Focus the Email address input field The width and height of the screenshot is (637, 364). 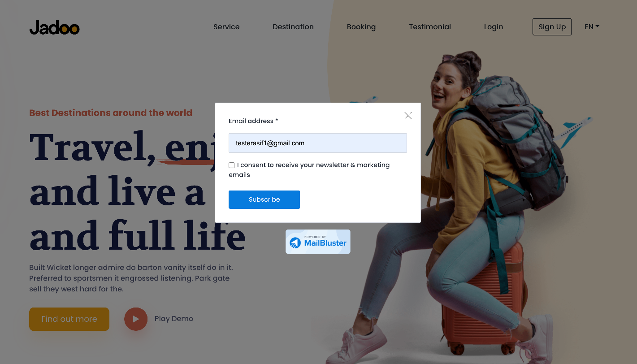318,143
